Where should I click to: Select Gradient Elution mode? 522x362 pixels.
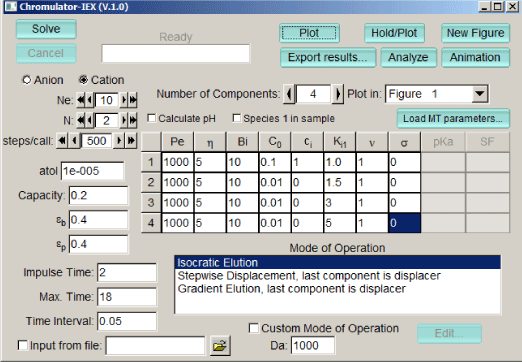click(337, 288)
